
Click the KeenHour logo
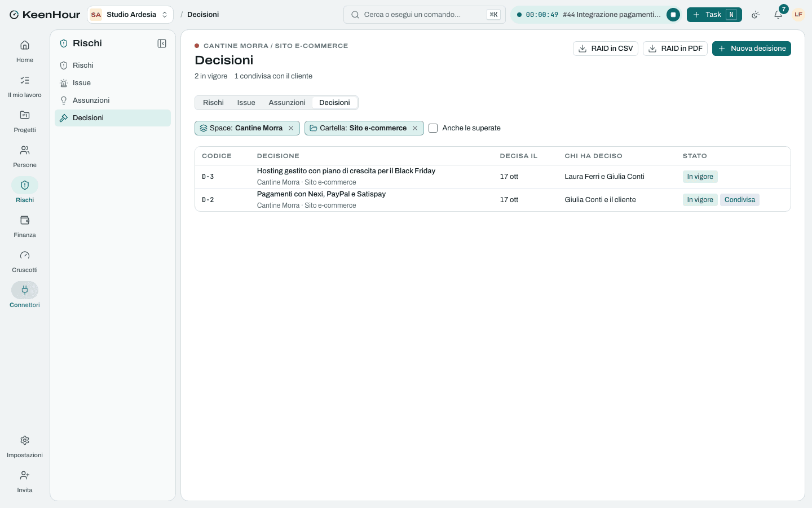[x=45, y=15]
